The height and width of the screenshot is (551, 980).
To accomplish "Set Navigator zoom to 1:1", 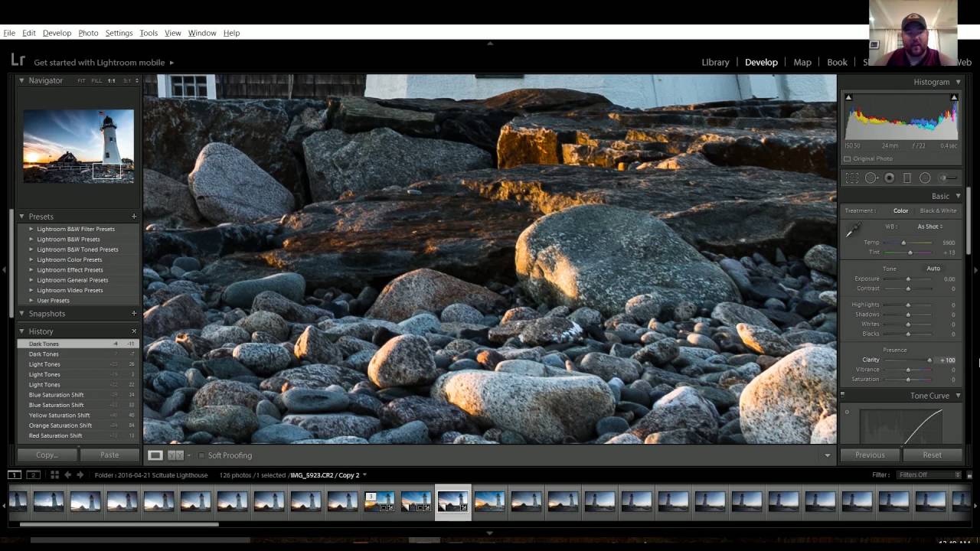I will [112, 81].
